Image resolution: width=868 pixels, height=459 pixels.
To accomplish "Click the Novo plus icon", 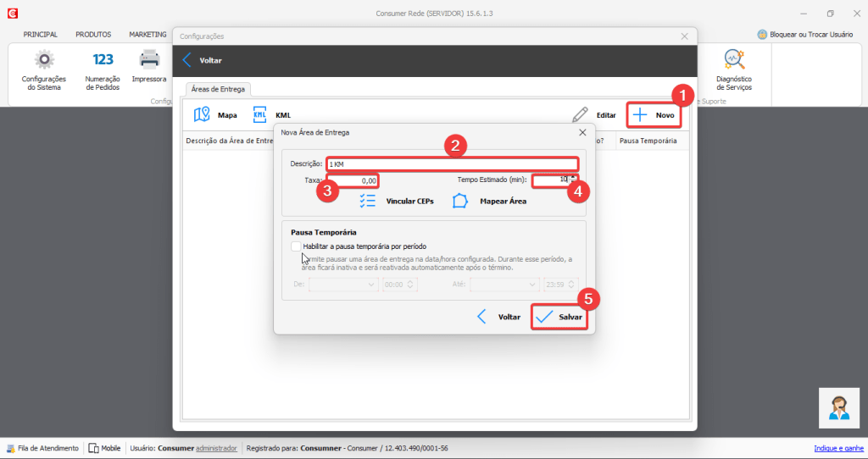I will 641,114.
